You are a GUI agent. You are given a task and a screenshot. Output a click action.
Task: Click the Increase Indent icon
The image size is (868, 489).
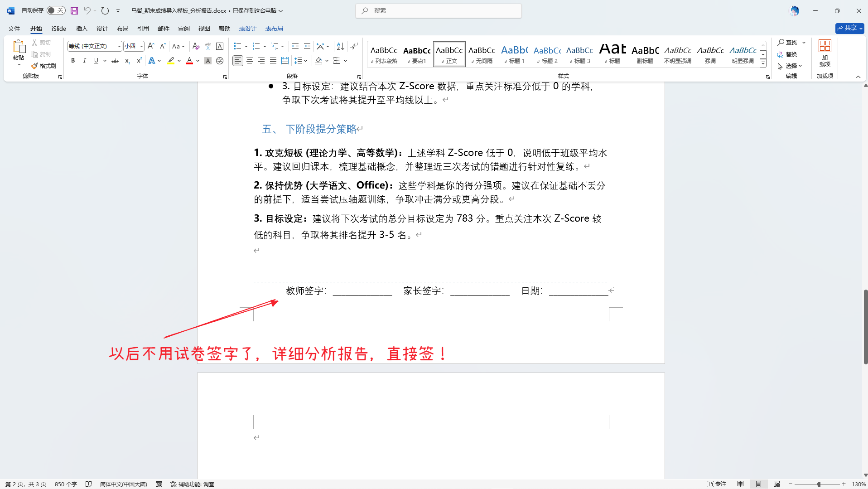[x=307, y=46]
